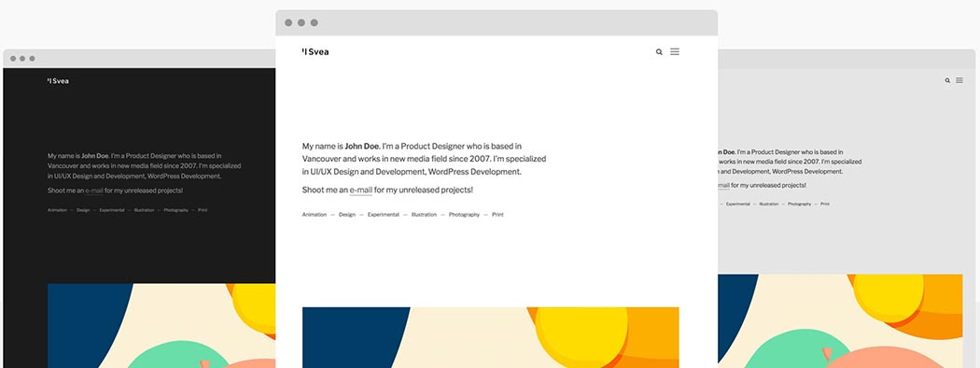Choose Illustration in the dark left window
Screen dimensions: 980x368
point(144,210)
